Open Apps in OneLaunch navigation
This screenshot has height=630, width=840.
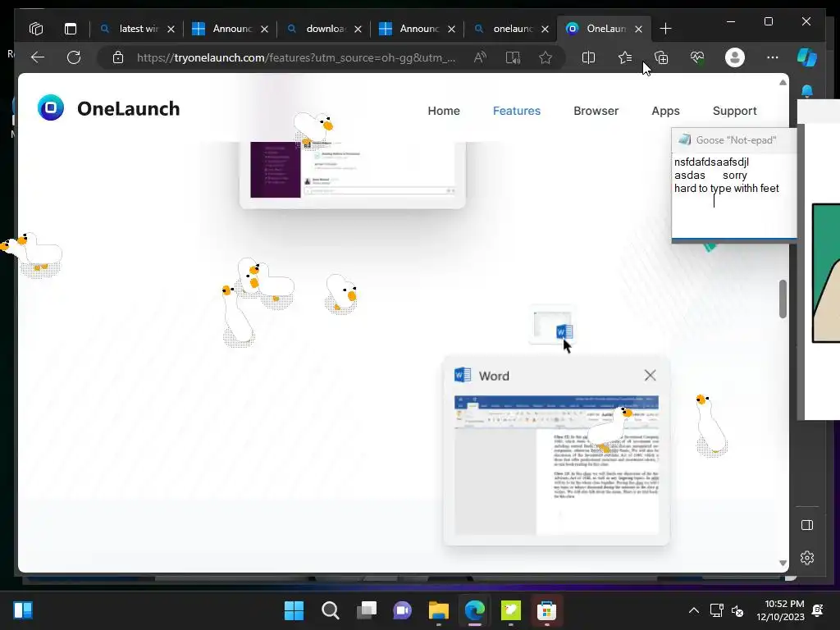[665, 111]
